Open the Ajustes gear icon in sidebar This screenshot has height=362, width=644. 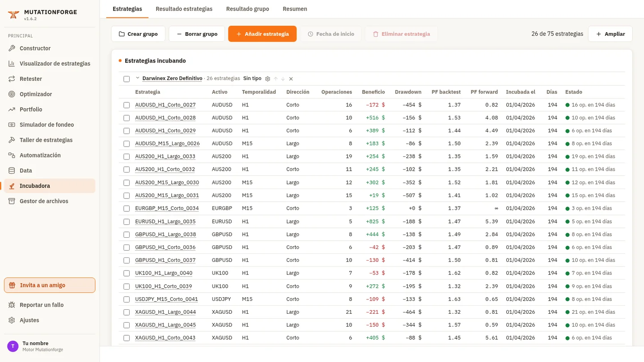pos(12,320)
